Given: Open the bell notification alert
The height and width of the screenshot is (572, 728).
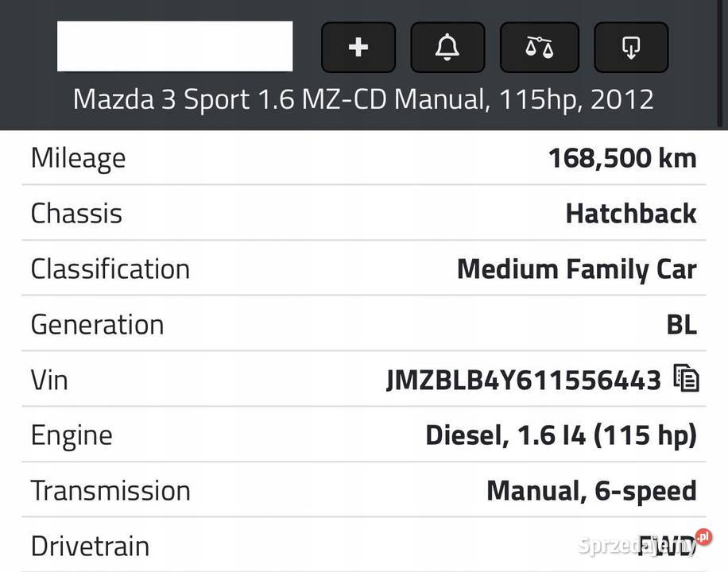Looking at the screenshot, I should coord(447,47).
